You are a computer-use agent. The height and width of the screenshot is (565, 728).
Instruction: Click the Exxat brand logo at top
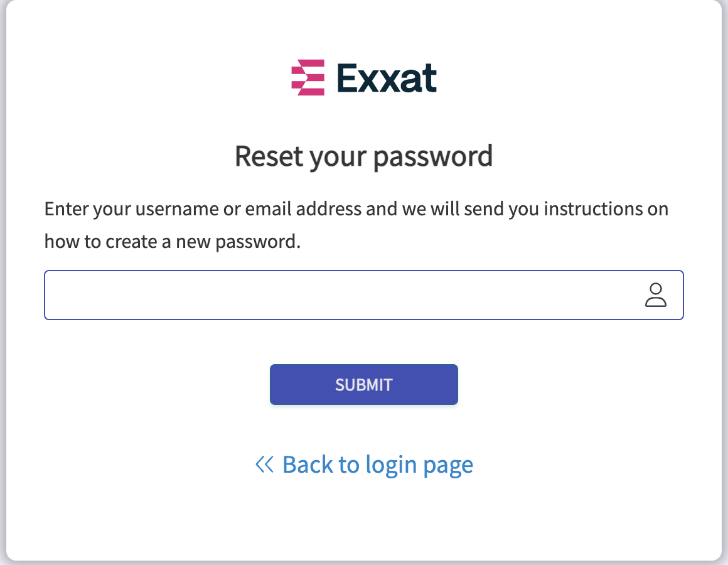pyautogui.click(x=364, y=78)
